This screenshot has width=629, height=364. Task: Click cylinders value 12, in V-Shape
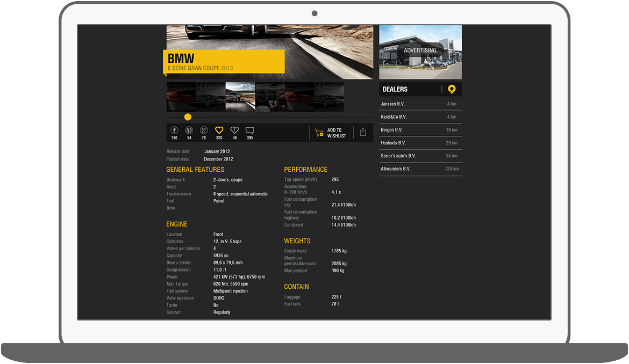227,242
